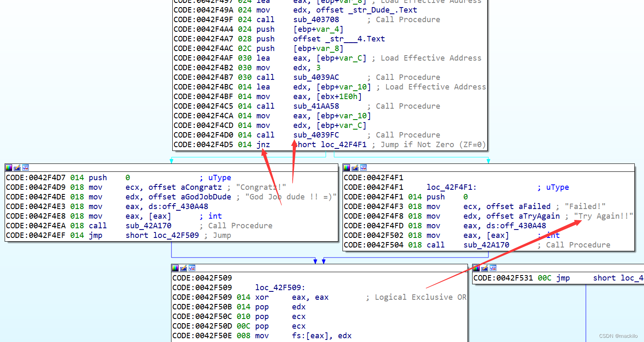Open node color picker on the 0042F531 block
This screenshot has width=644, height=342.
coord(476,268)
